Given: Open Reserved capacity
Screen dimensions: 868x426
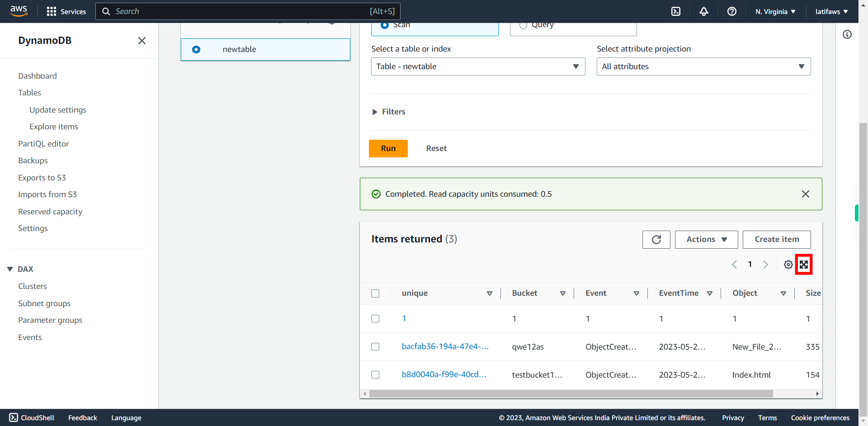Looking at the screenshot, I should coord(50,212).
